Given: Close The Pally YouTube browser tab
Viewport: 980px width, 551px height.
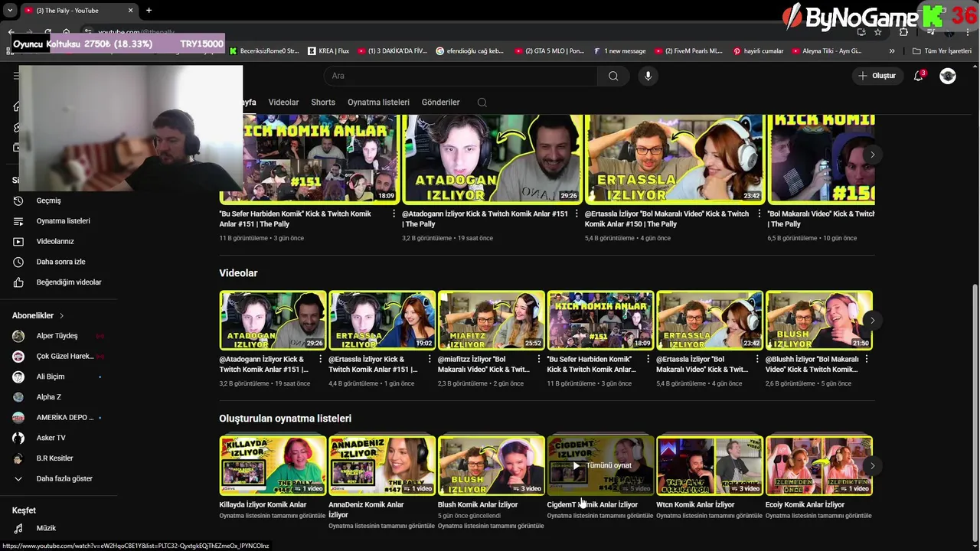Looking at the screenshot, I should (130, 11).
